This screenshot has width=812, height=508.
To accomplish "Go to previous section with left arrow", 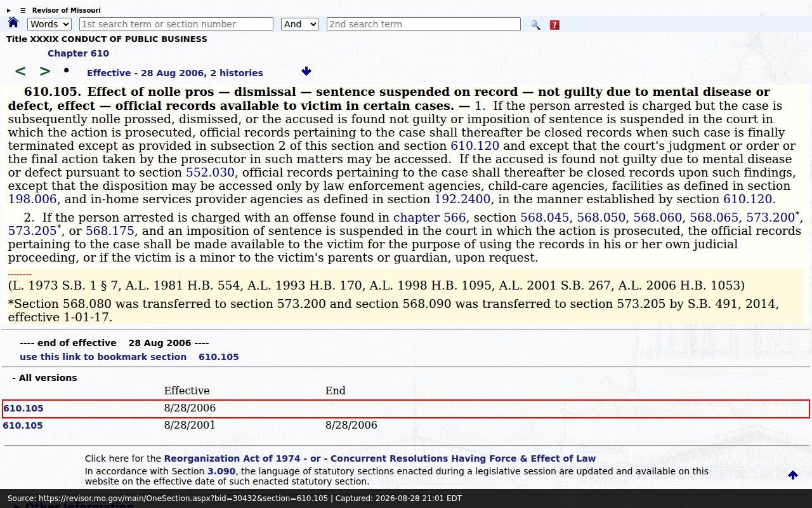I will click(20, 71).
